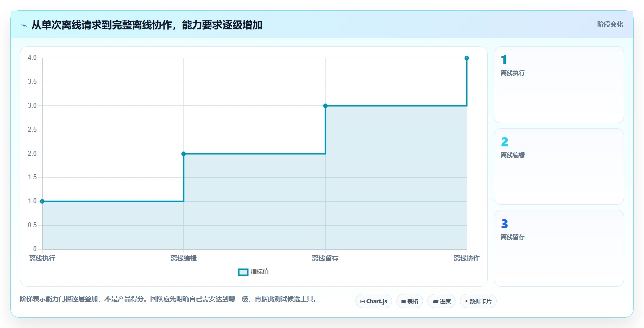The height and width of the screenshot is (328, 644).
Task: Click the footnote text starting with 阶梯表示
Action: click(x=168, y=299)
